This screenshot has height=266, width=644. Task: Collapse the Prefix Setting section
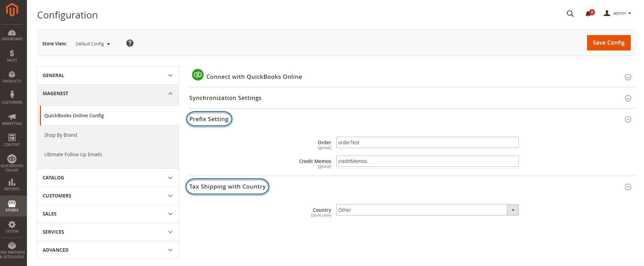tap(628, 119)
